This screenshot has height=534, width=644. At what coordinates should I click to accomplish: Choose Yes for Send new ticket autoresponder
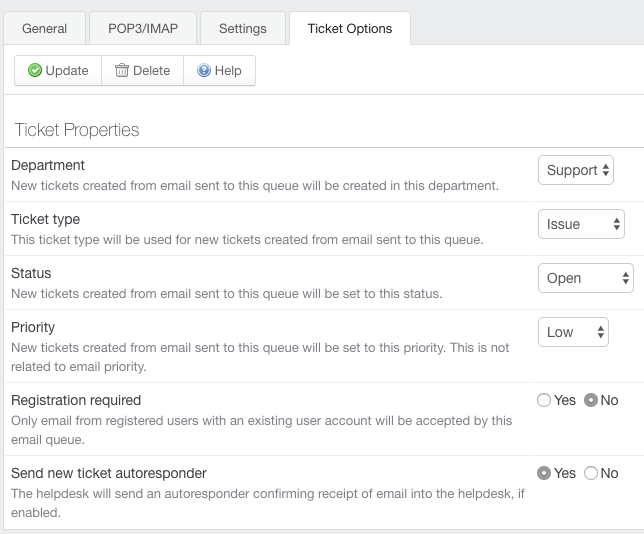(x=544, y=473)
